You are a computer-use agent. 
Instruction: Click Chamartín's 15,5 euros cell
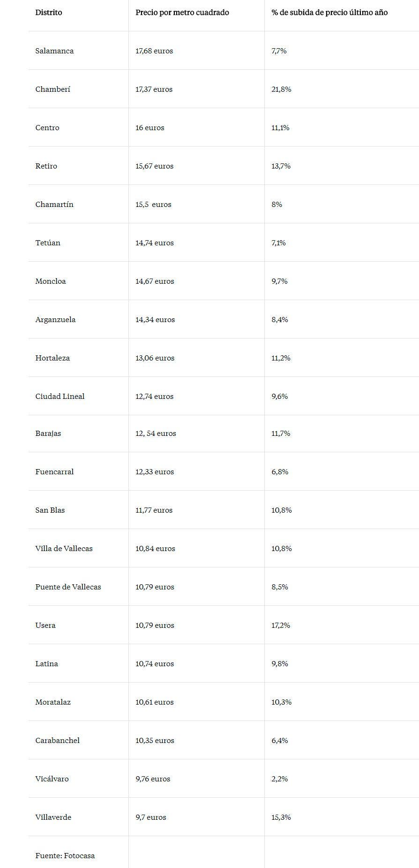[154, 205]
